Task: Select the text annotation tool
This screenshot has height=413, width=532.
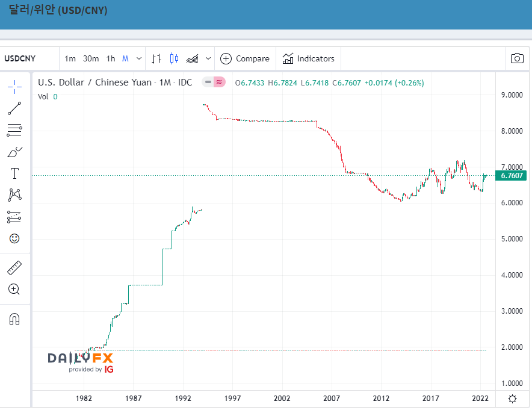Action: click(x=14, y=173)
